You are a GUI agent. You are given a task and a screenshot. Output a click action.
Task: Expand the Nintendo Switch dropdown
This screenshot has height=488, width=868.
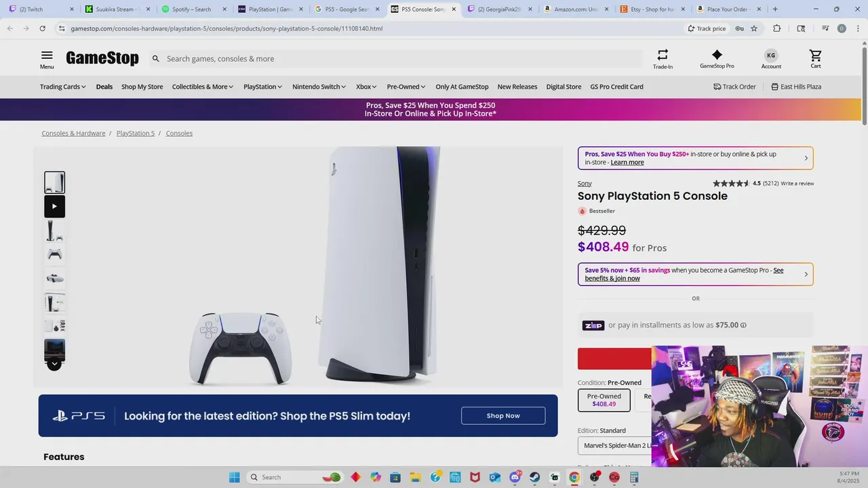click(319, 87)
